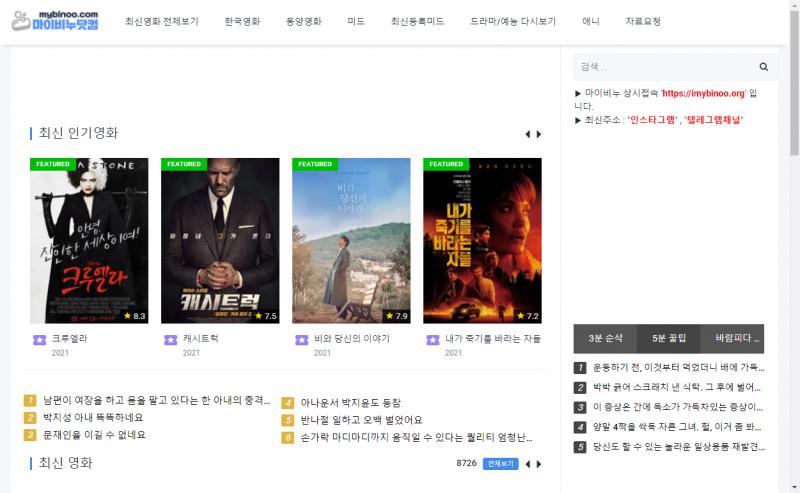Open 크루엘라 movie title link
Image resolution: width=800 pixels, height=493 pixels.
tap(69, 338)
